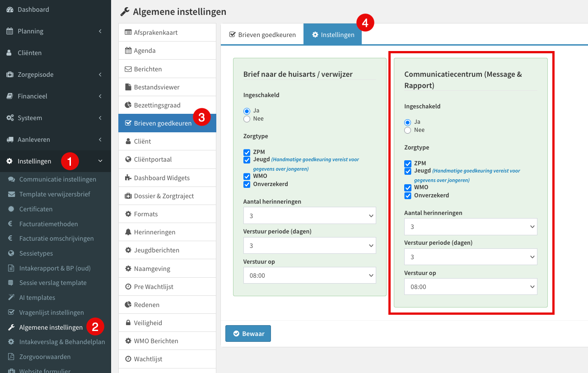
Task: Click the Aanleveren truck icon
Action: click(x=9, y=140)
